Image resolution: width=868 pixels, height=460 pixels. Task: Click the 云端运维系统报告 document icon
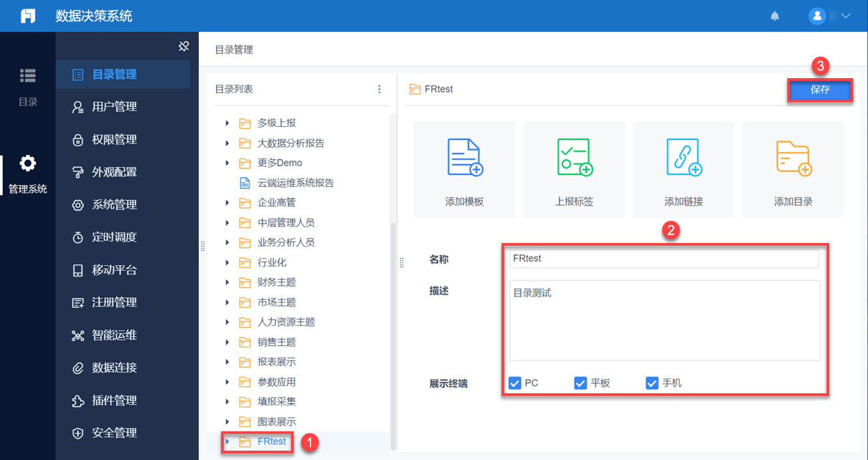(x=244, y=182)
